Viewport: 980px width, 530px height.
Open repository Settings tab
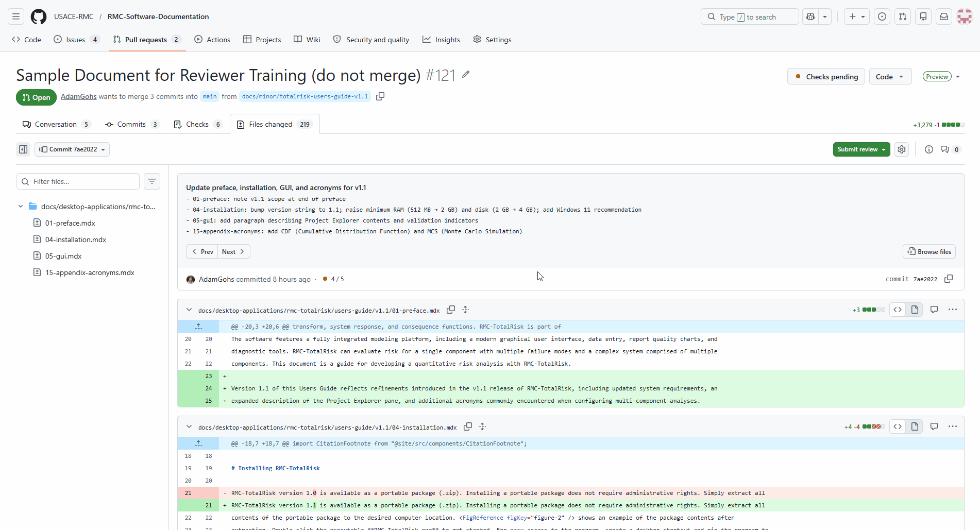493,40
